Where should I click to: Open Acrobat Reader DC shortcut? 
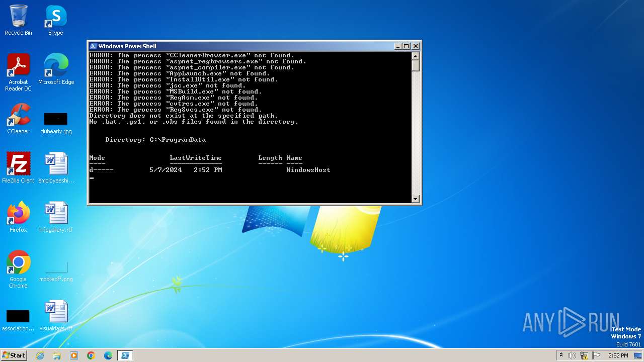pyautogui.click(x=18, y=72)
